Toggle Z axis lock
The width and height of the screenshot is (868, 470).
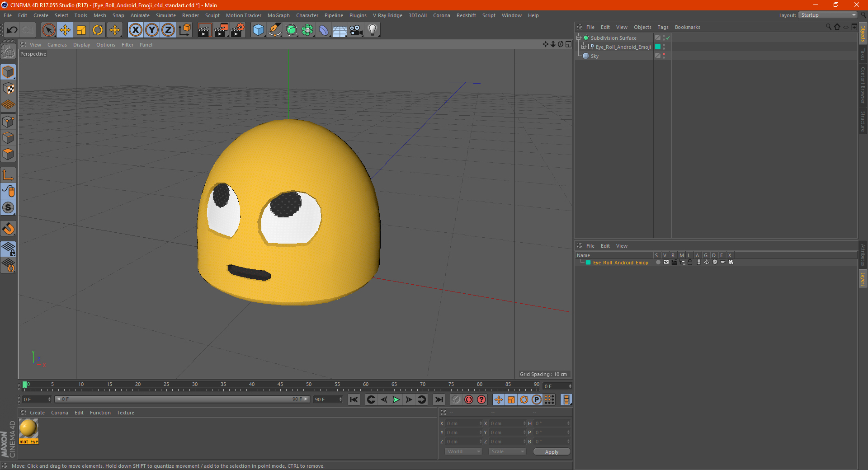click(x=168, y=30)
